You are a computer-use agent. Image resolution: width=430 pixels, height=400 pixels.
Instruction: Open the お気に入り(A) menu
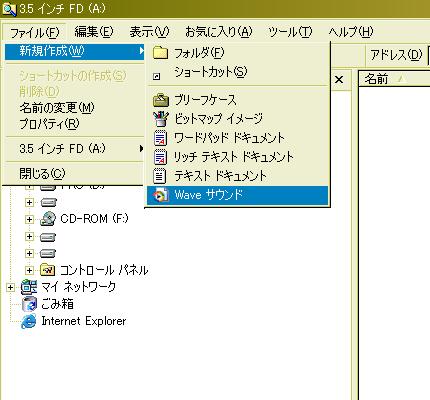(219, 32)
